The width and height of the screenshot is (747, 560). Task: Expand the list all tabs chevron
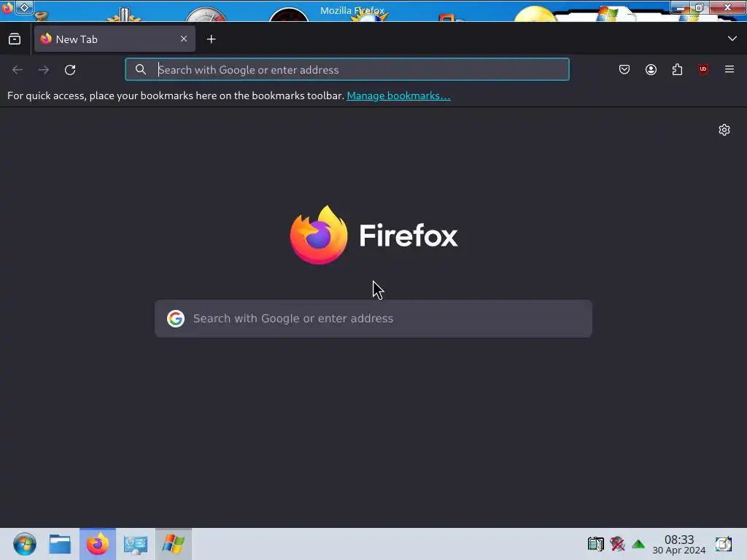click(x=732, y=39)
